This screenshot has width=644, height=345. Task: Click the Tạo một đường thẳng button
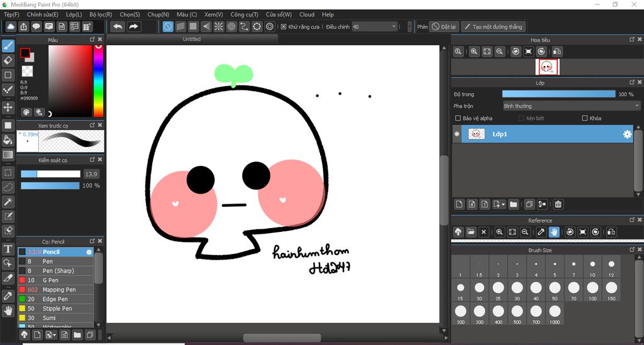(x=493, y=27)
